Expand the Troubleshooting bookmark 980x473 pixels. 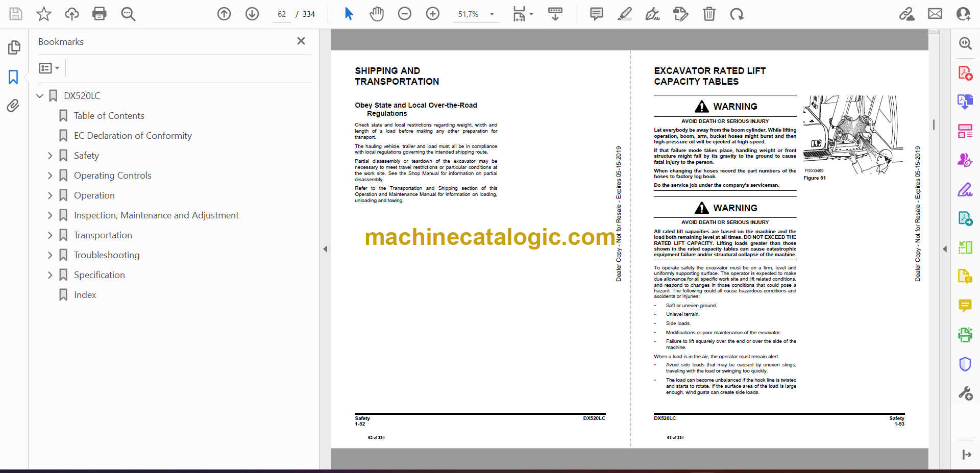pos(50,255)
